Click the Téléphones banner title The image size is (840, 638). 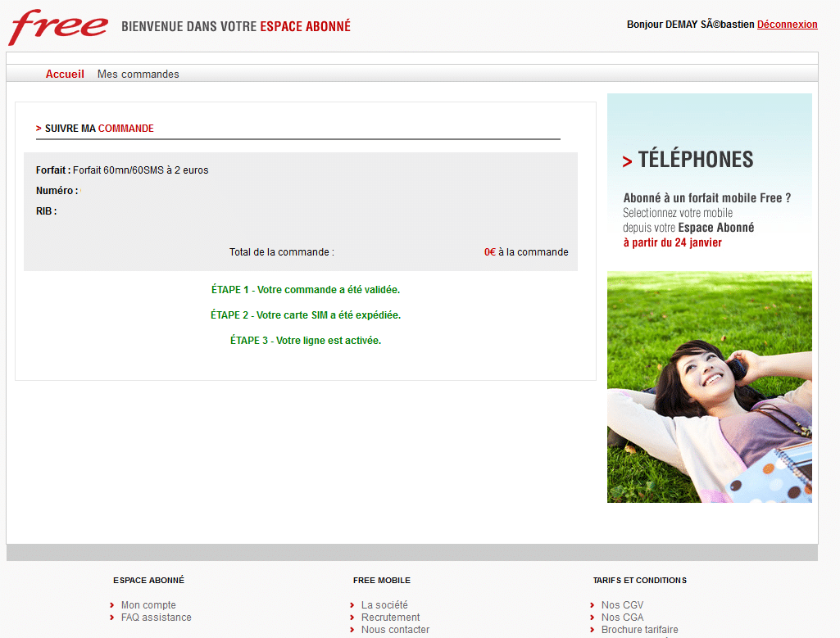696,160
